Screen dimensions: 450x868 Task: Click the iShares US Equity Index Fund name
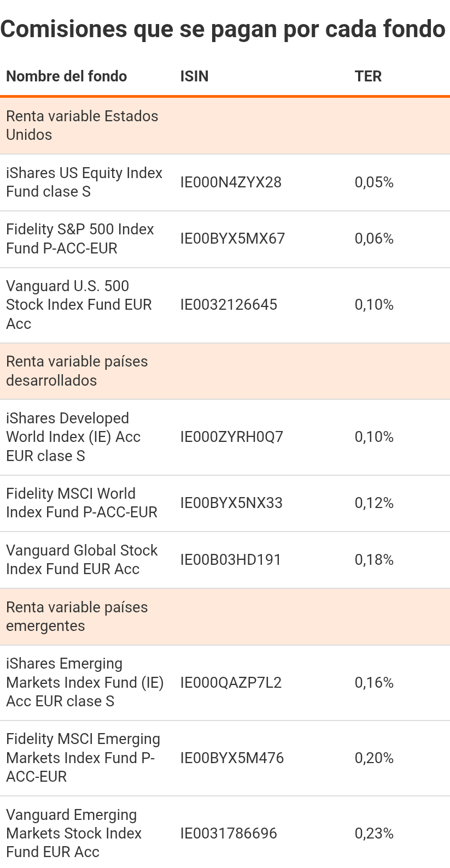click(84, 182)
